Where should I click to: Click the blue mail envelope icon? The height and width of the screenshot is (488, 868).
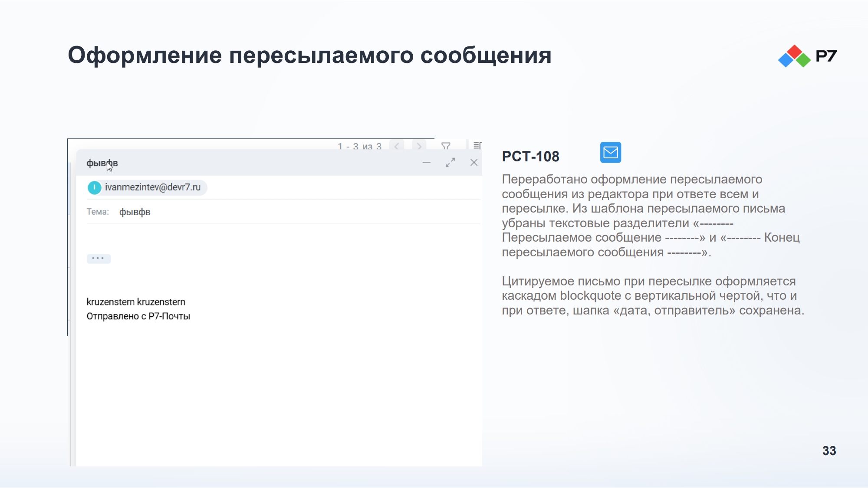tap(611, 152)
